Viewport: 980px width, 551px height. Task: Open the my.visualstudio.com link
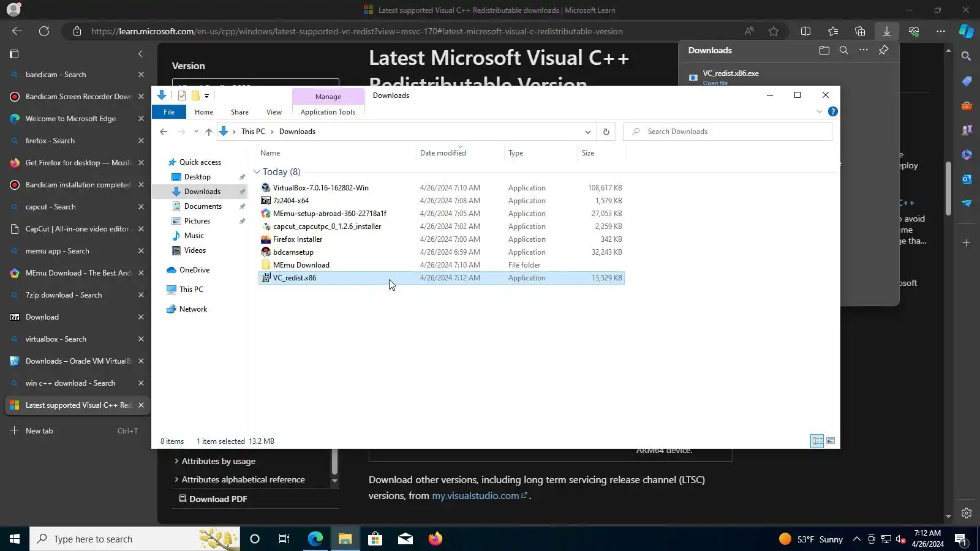475,496
